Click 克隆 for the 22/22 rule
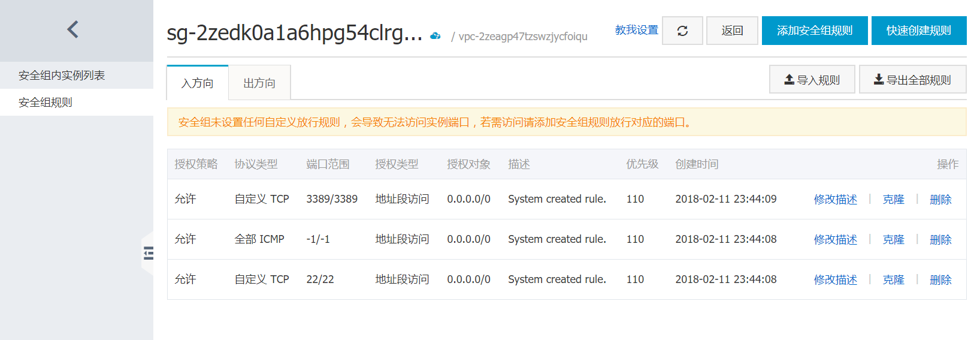 [893, 280]
